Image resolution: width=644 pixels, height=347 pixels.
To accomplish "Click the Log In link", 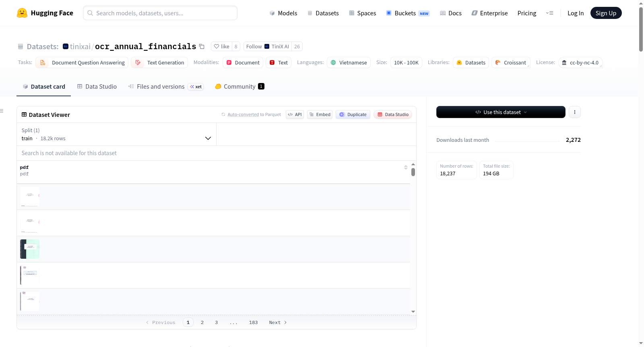I will (576, 13).
